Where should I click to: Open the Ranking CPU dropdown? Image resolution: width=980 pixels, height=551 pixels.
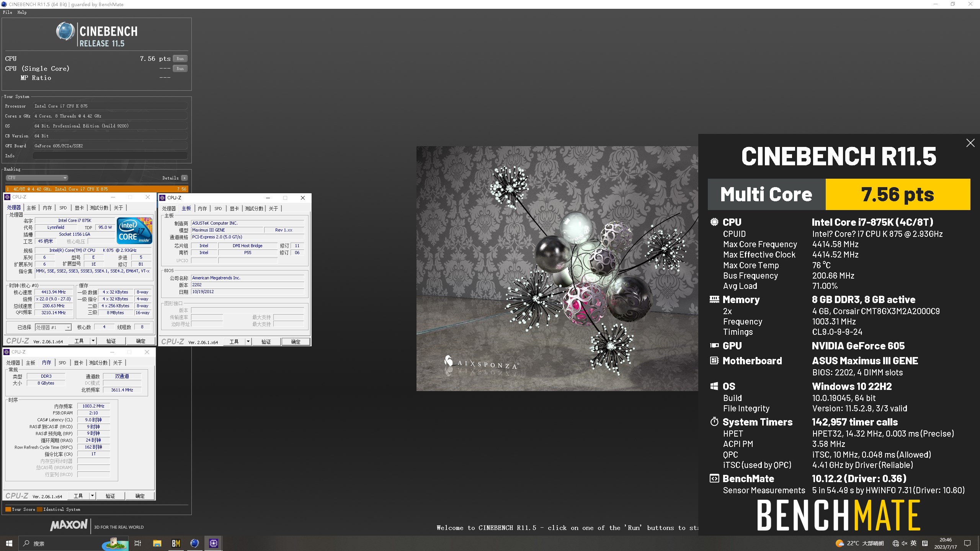tap(37, 178)
